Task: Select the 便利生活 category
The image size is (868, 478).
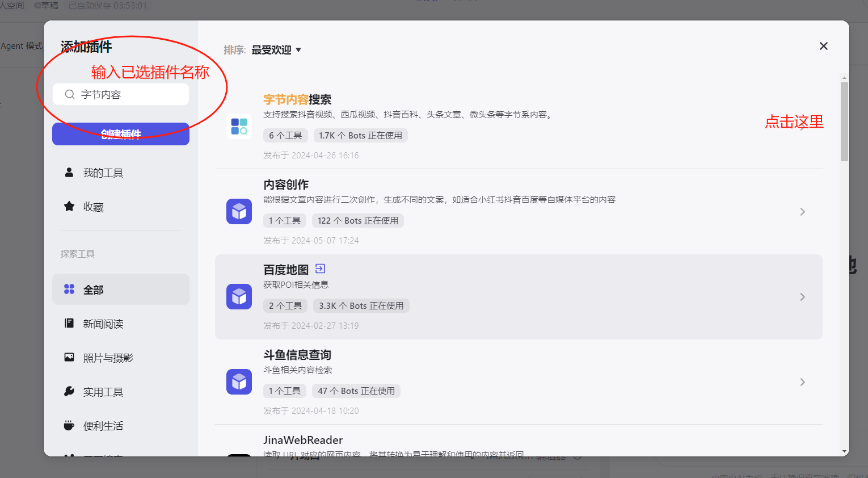Action: 103,426
